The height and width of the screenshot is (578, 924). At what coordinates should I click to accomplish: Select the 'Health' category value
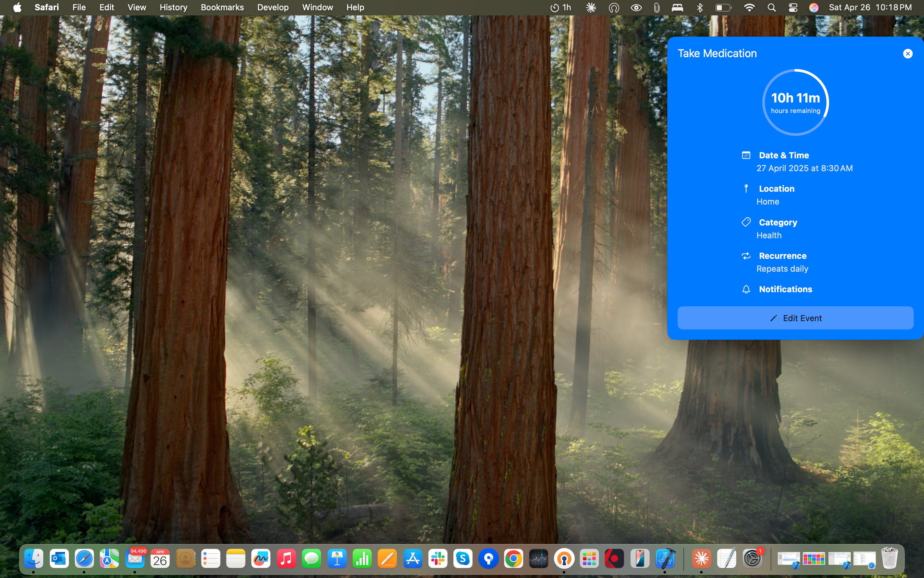(x=769, y=235)
